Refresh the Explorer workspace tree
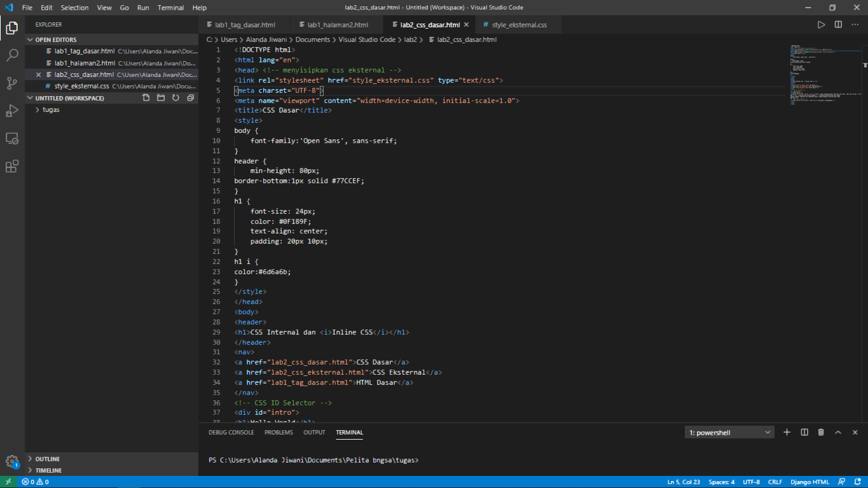The height and width of the screenshot is (488, 868). pos(175,98)
